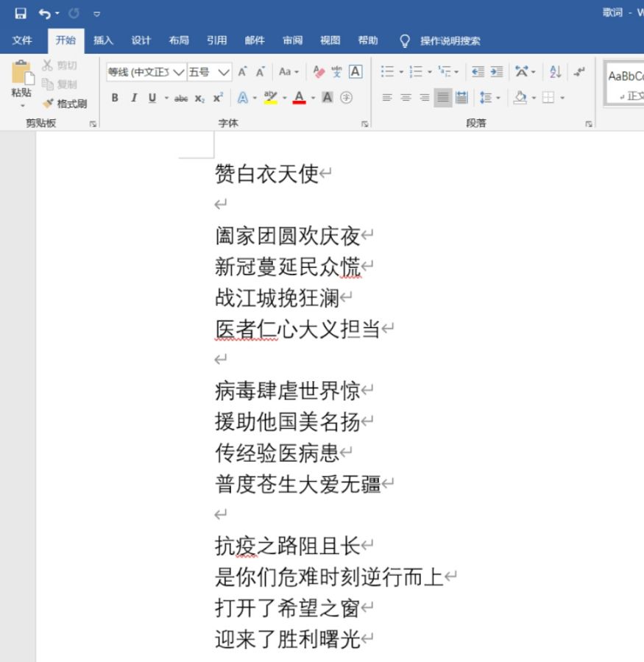Switch to the 插入 (Insert) tab
This screenshot has width=644, height=662.
[103, 40]
